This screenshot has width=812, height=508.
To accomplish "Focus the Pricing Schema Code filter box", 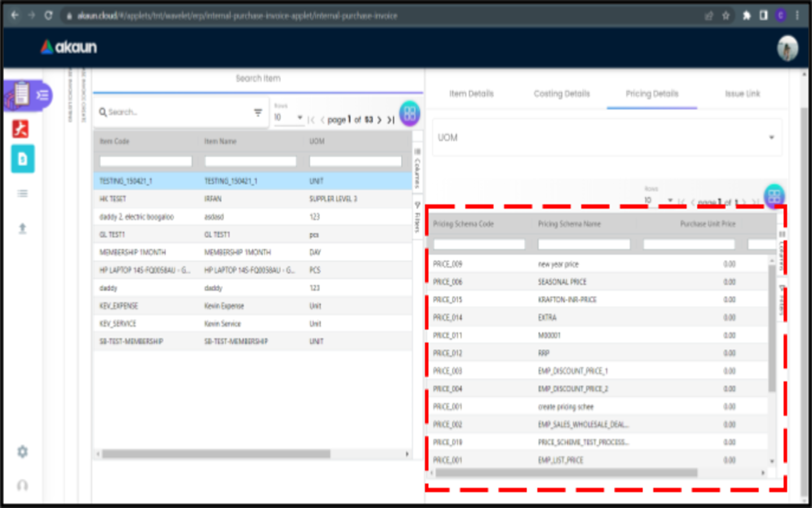I will point(479,244).
